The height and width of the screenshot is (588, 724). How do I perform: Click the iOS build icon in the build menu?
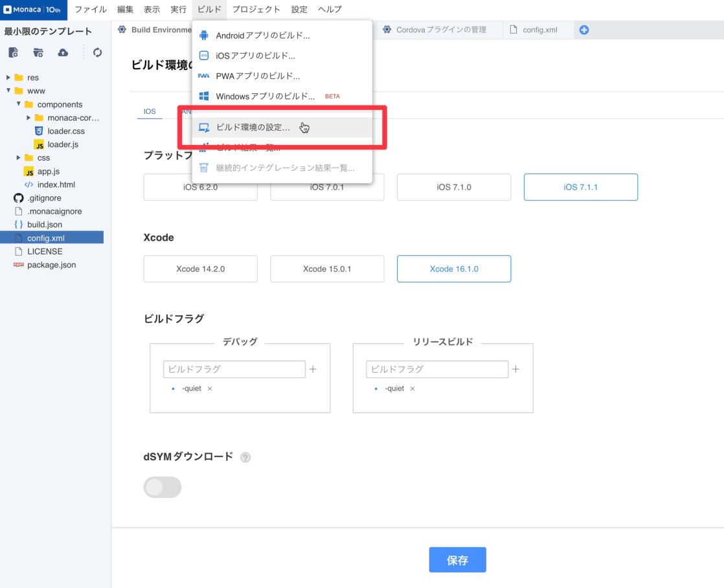click(x=203, y=56)
